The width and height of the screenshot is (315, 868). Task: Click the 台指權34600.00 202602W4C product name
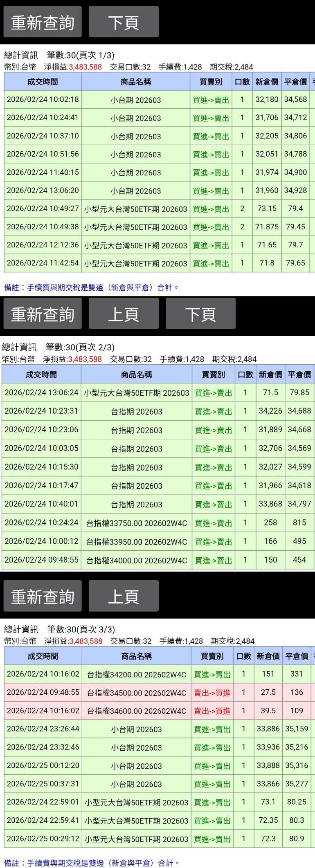(136, 711)
